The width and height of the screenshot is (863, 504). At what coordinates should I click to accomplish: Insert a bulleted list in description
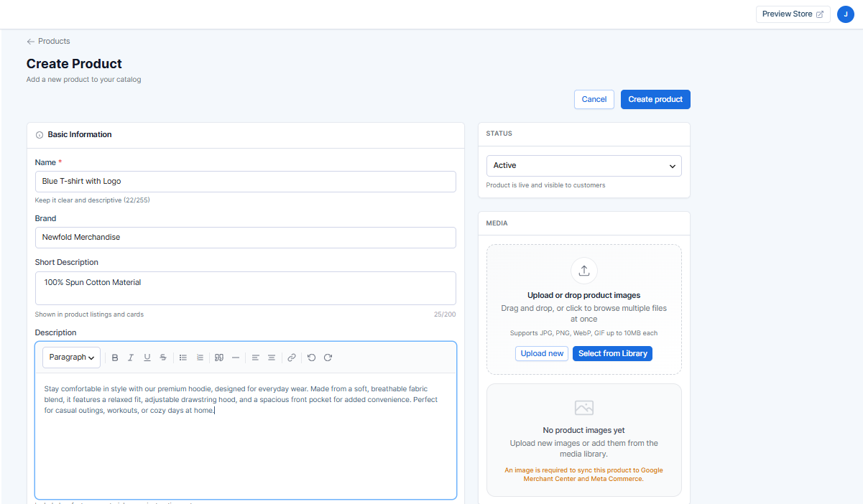pos(183,358)
